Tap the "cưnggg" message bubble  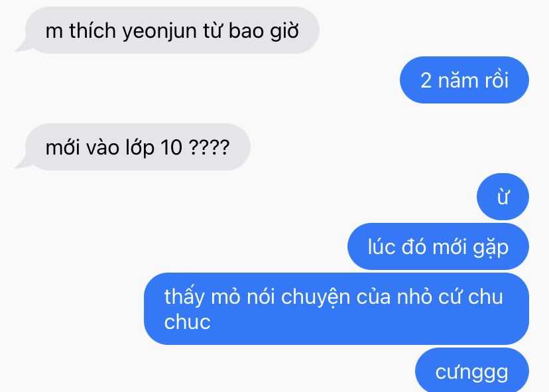tap(472, 370)
